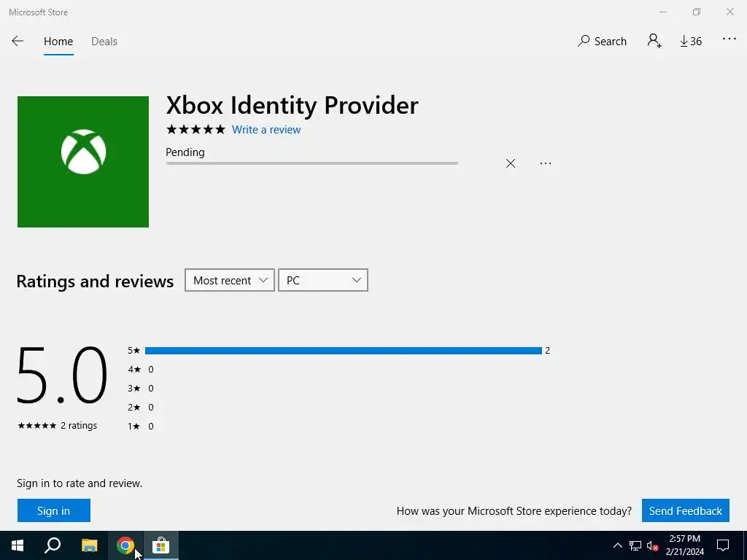Click the Pending status text
This screenshot has width=747, height=560.
(185, 152)
